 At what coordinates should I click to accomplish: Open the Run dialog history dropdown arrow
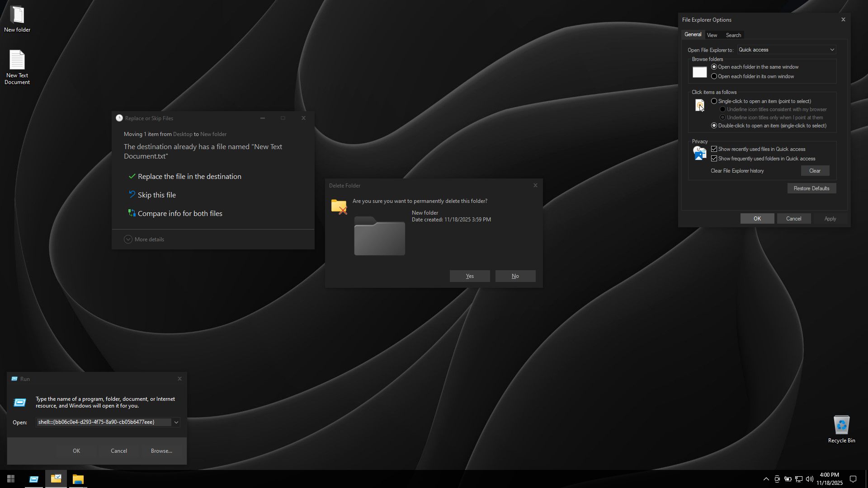[x=176, y=422]
